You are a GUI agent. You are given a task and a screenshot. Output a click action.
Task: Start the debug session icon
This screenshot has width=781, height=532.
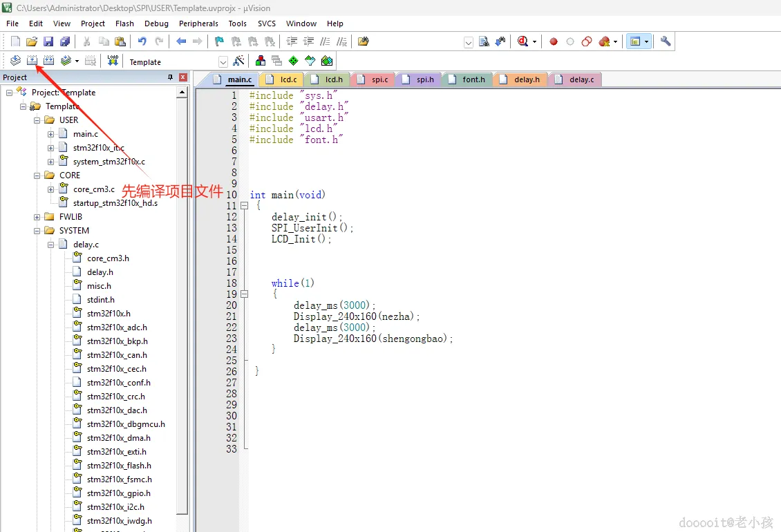(x=523, y=41)
